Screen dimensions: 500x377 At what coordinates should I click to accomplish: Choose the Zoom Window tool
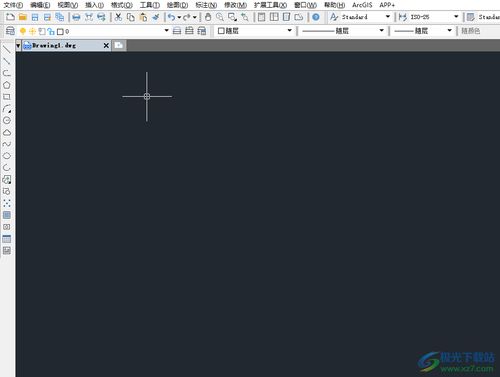(x=232, y=17)
